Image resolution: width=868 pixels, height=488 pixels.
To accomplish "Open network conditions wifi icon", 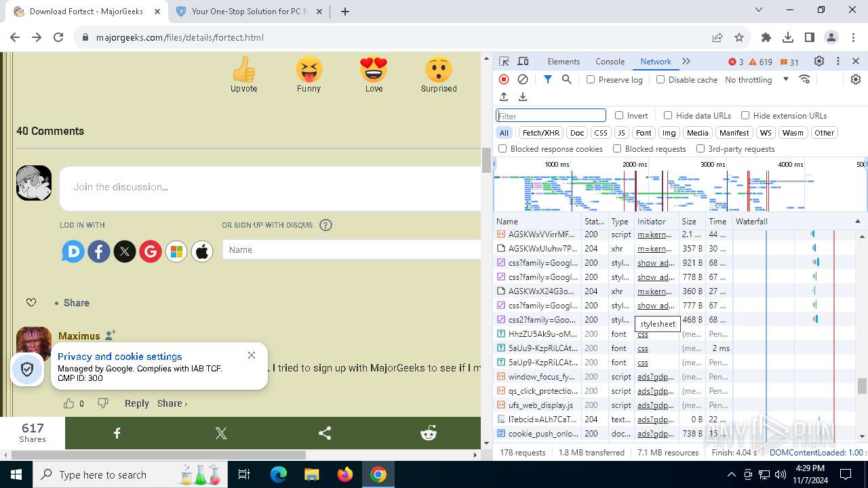I will point(805,79).
